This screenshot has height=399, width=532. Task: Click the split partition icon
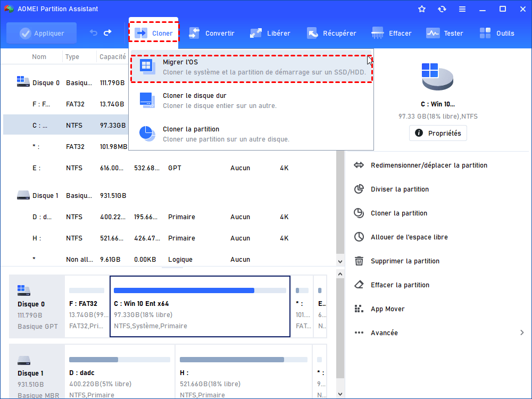(359, 189)
